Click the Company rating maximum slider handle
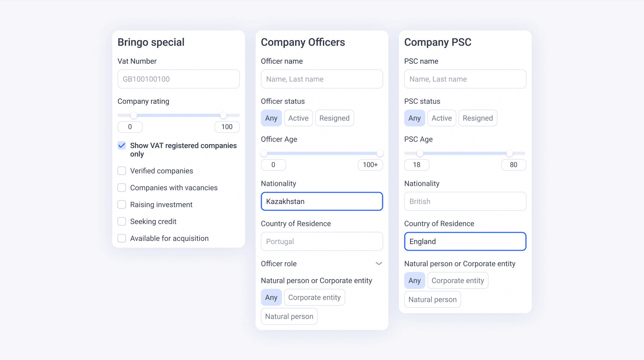 (x=223, y=115)
